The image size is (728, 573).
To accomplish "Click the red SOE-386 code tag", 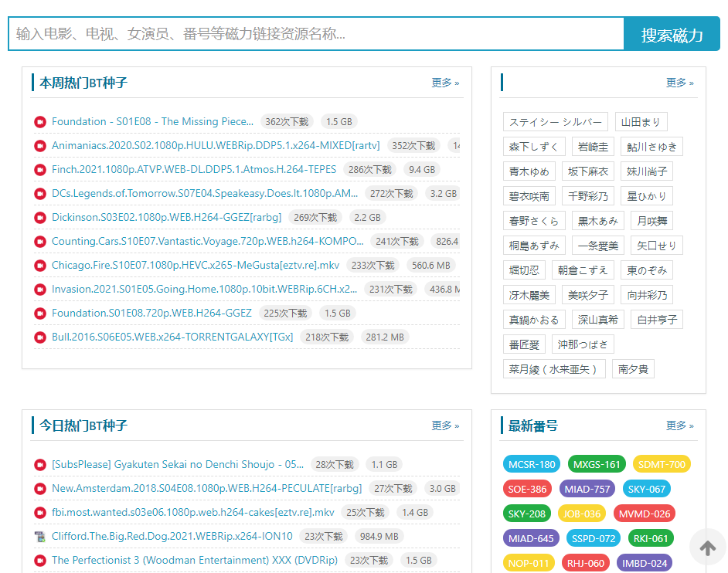I will tap(527, 489).
